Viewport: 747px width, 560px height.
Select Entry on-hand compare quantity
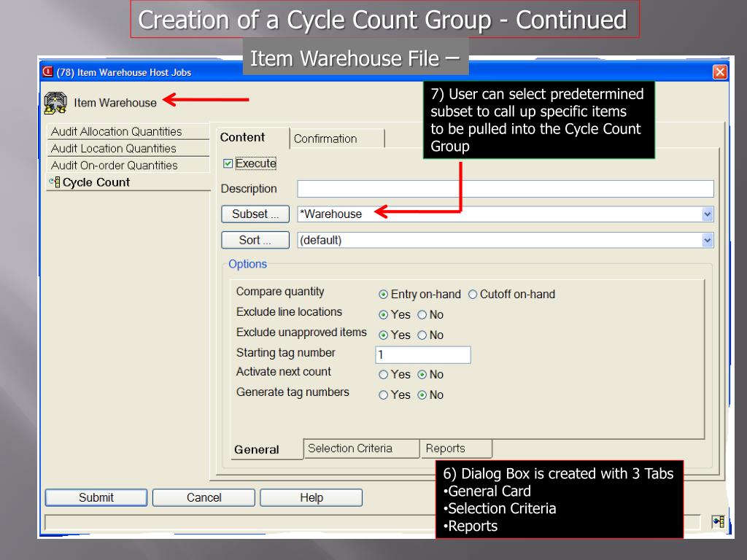pos(383,295)
